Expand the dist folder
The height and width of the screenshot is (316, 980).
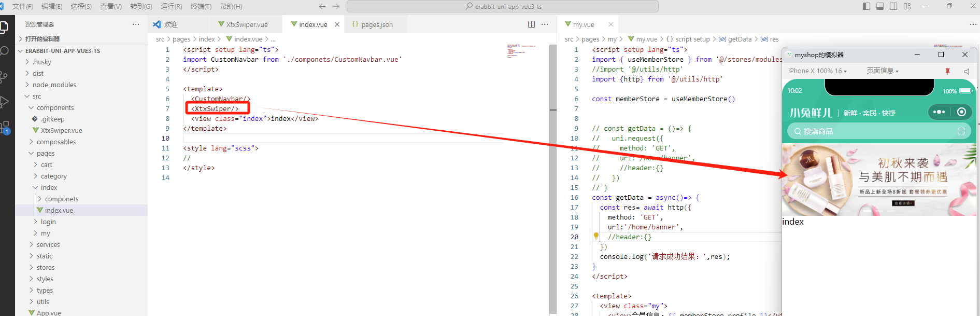(x=81, y=73)
